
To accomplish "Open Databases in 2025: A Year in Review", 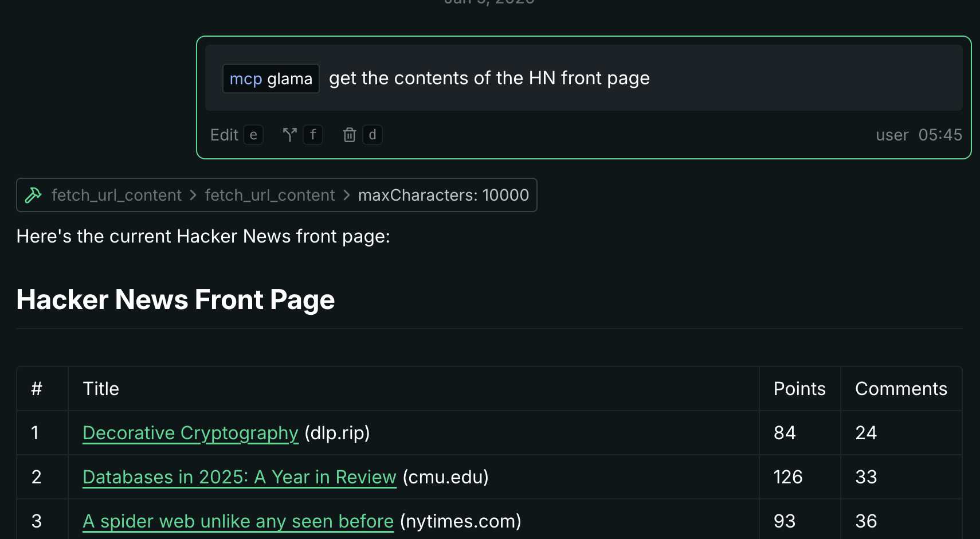I will (x=239, y=477).
